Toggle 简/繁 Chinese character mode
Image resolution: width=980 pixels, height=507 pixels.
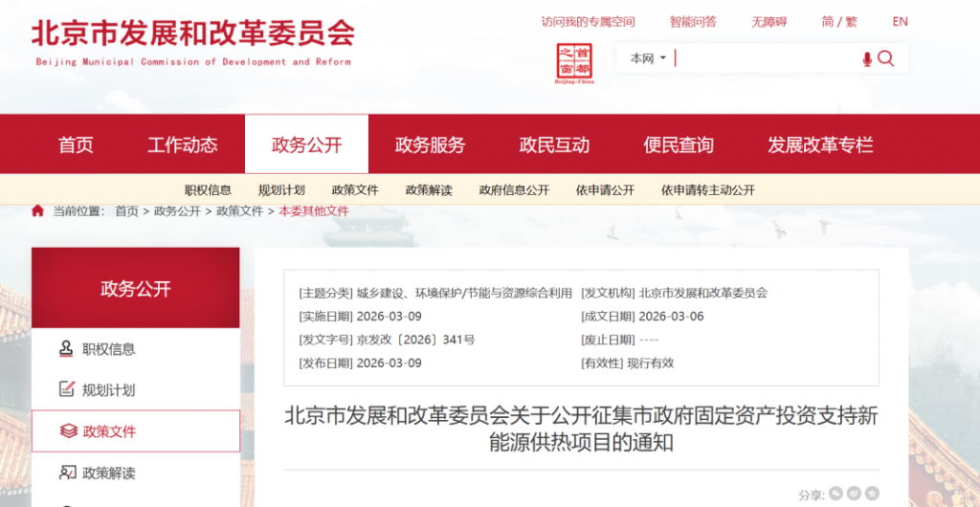839,22
